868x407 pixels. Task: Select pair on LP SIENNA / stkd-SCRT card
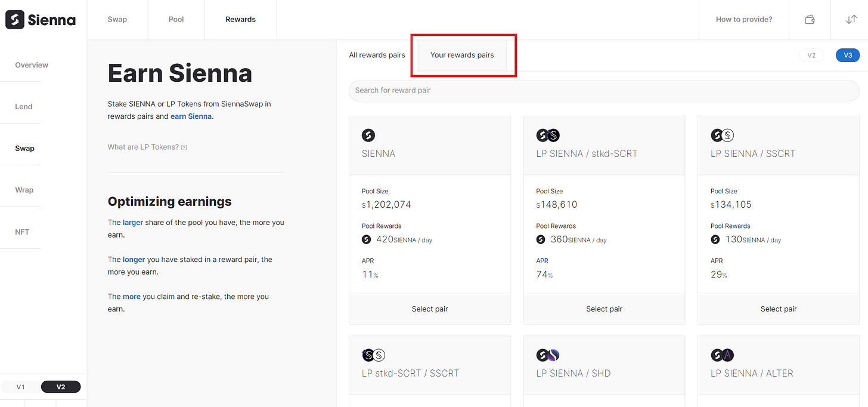604,309
